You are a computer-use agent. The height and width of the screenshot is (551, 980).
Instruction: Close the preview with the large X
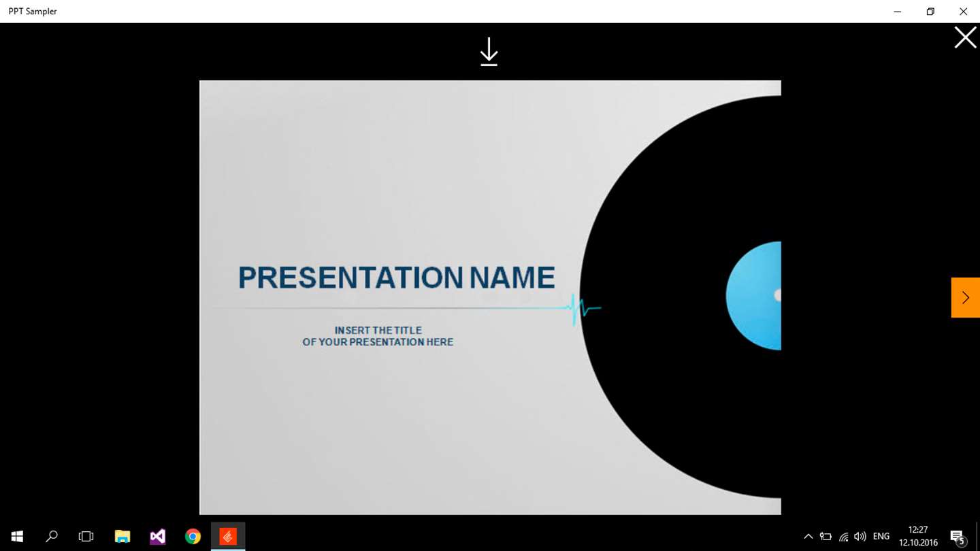point(965,37)
